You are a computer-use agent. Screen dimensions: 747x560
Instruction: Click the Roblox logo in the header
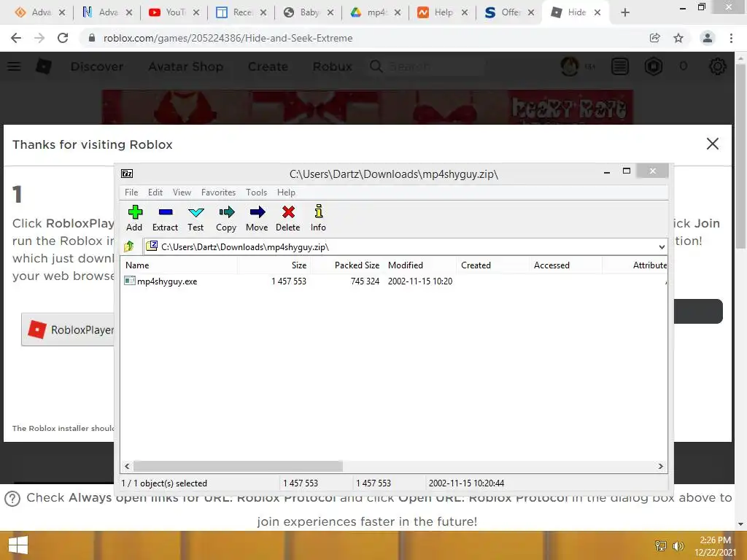[43, 66]
